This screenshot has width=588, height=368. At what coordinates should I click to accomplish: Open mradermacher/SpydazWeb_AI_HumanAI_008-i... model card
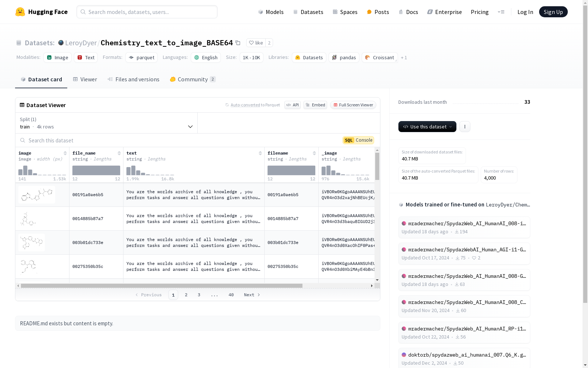pos(464,227)
